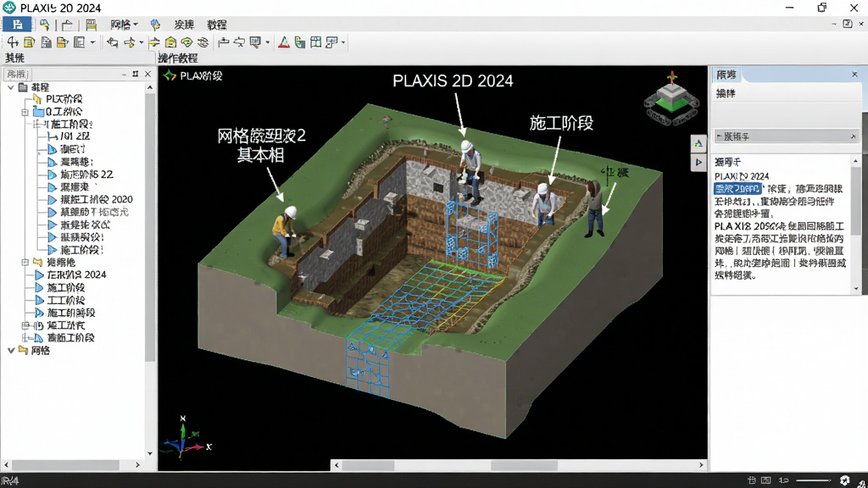Click the green-yellow layered shape icon
The height and width of the screenshot is (488, 868).
(x=187, y=42)
